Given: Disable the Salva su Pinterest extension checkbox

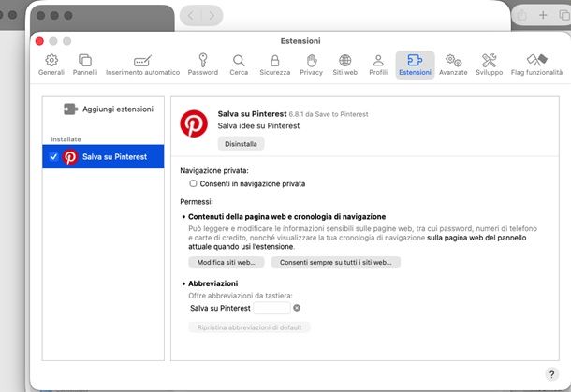Looking at the screenshot, I should coord(53,157).
